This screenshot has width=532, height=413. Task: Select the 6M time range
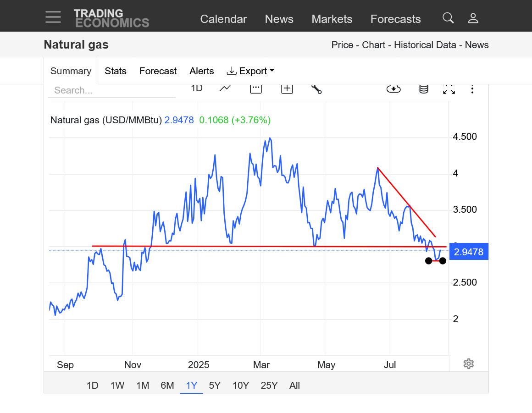tap(167, 385)
